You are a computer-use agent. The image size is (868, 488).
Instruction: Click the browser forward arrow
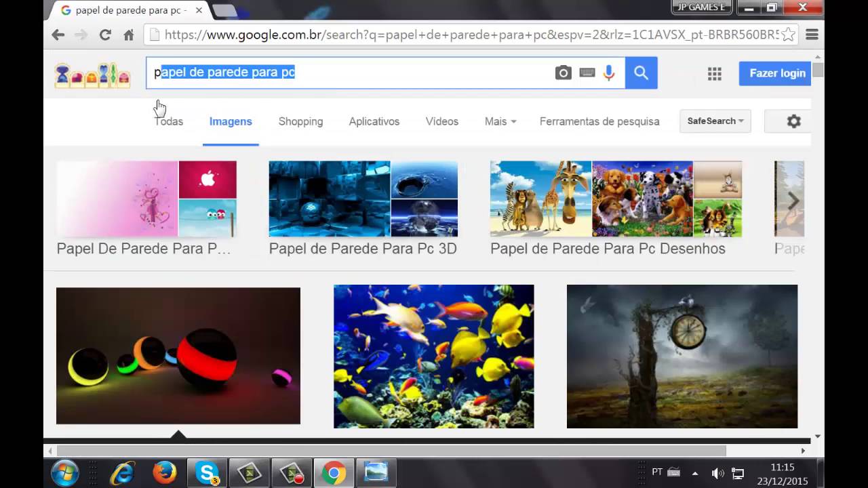point(81,35)
